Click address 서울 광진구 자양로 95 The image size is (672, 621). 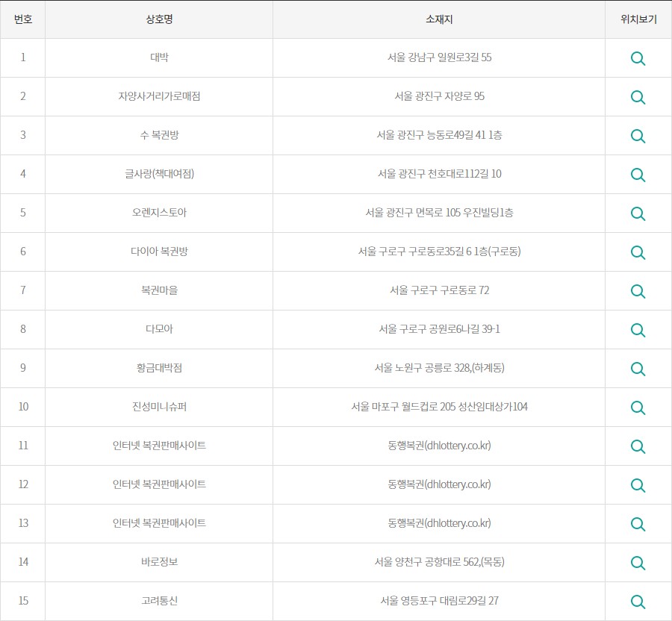439,96
